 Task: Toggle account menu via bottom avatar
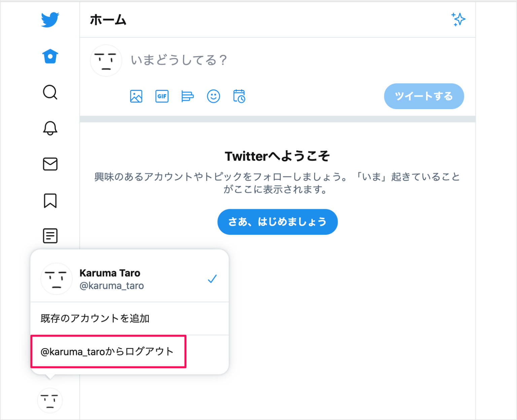50,400
